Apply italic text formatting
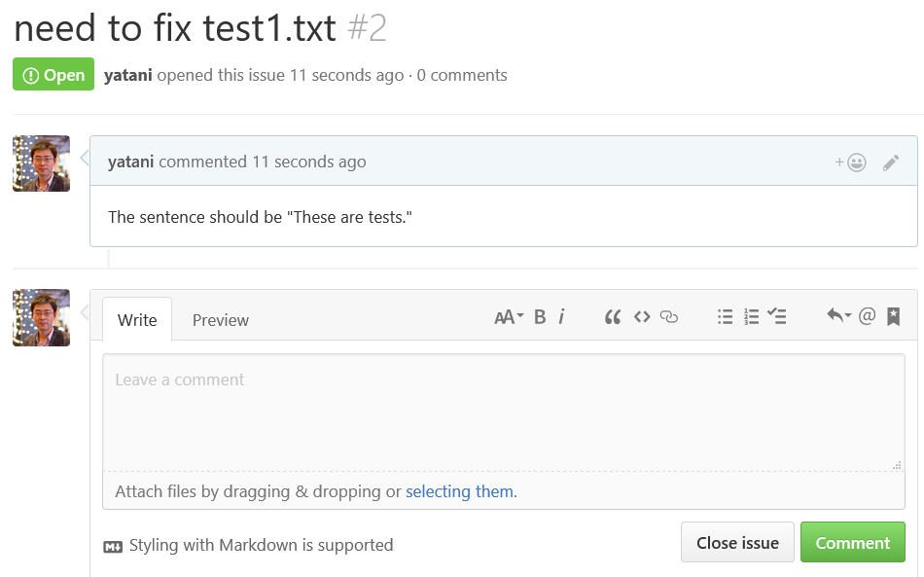 pyautogui.click(x=561, y=317)
